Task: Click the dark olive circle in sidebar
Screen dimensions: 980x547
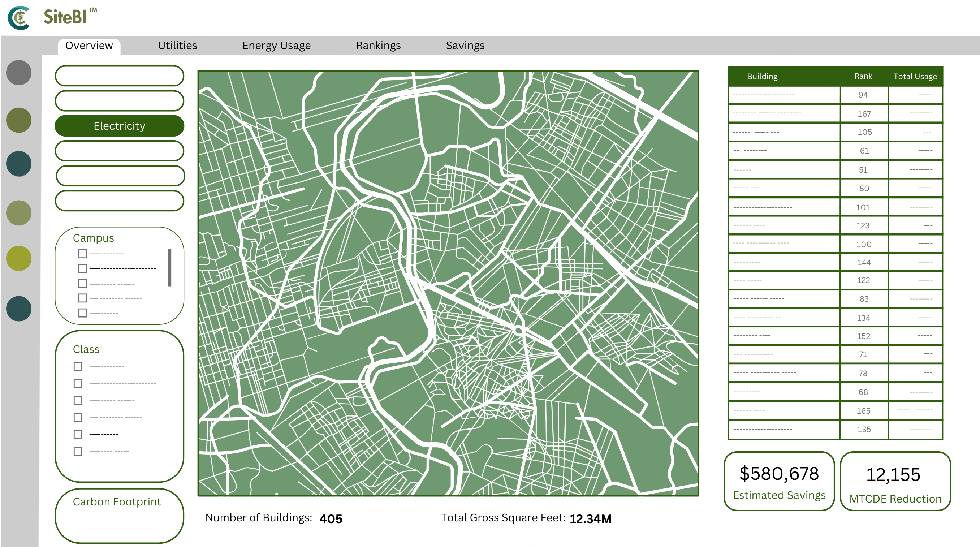Action: point(19,120)
